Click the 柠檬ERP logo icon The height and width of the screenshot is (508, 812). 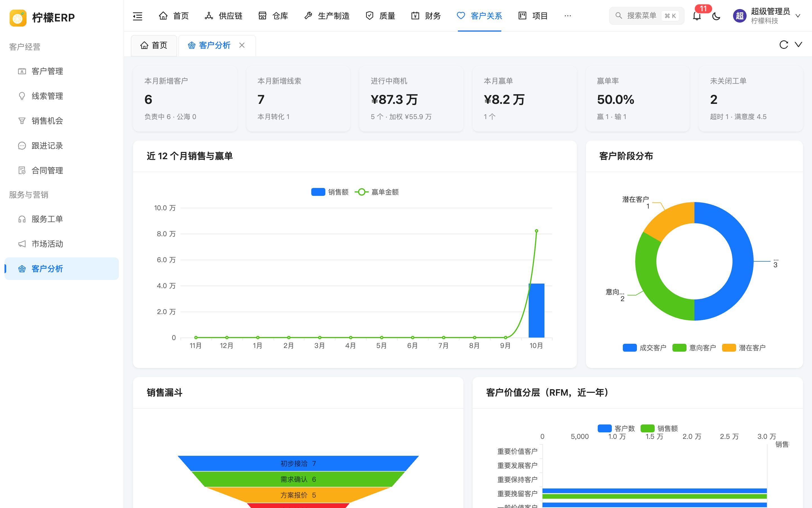pos(18,17)
